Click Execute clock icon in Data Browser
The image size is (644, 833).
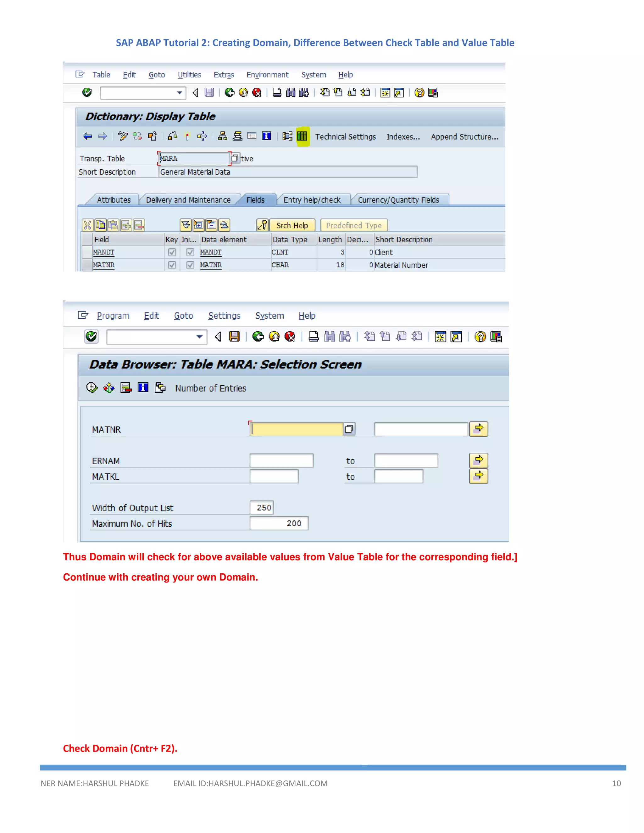[x=92, y=388]
